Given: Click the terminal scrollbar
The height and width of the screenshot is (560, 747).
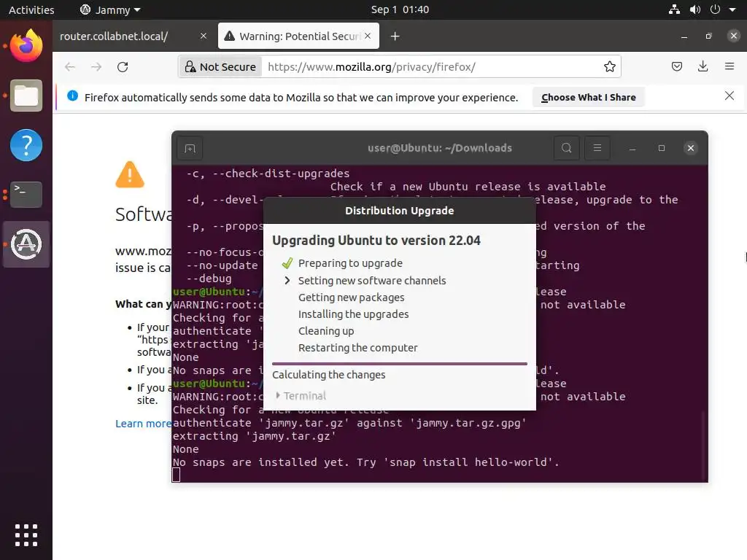Looking at the screenshot, I should click(704, 446).
